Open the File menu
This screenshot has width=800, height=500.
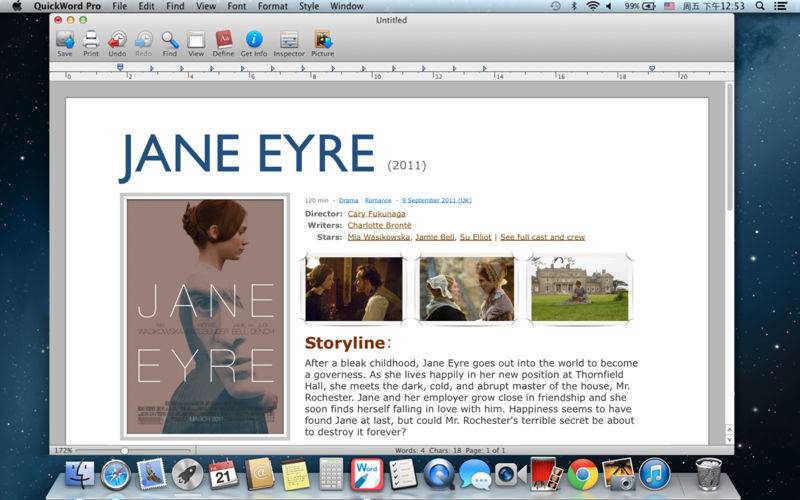tap(119, 6)
